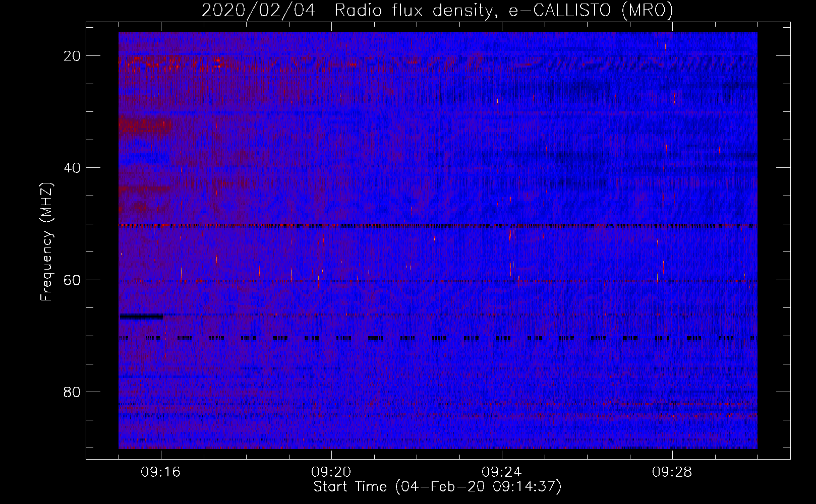This screenshot has height=504, width=816.
Task: Click the 09:16 time tick label
Action: point(161,472)
